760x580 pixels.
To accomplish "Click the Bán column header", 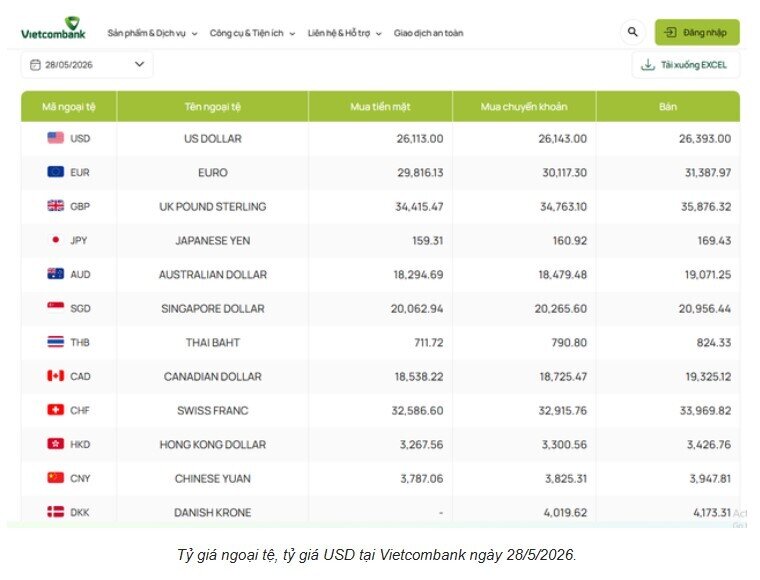I will 668,107.
